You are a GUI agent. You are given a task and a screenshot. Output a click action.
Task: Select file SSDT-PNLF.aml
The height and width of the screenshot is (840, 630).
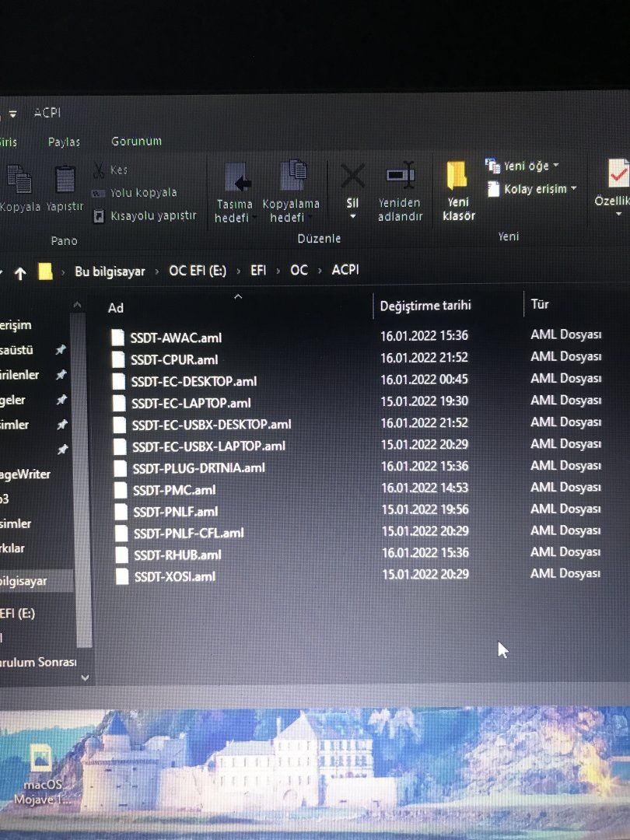point(176,512)
